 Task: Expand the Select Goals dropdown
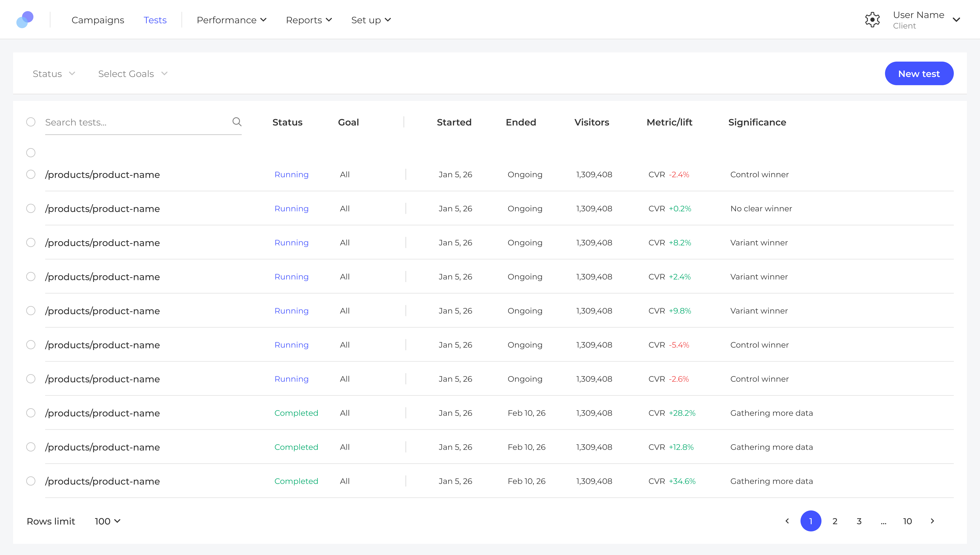pyautogui.click(x=133, y=74)
